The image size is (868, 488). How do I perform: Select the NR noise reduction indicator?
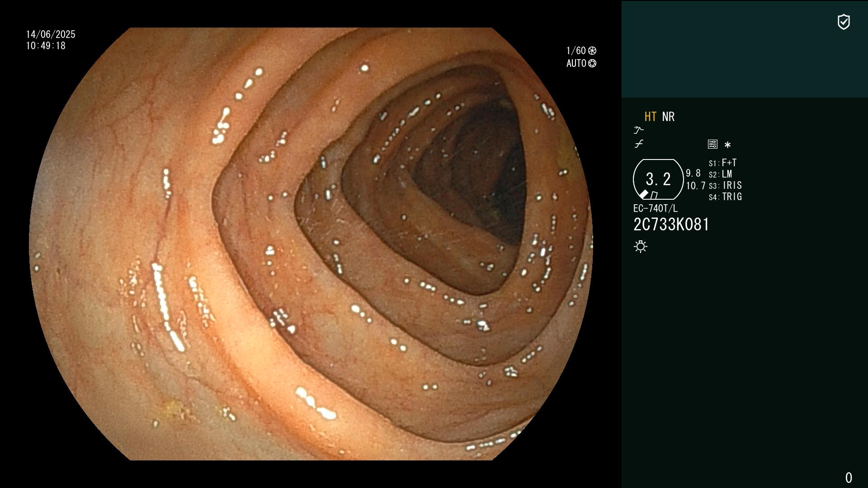click(668, 117)
